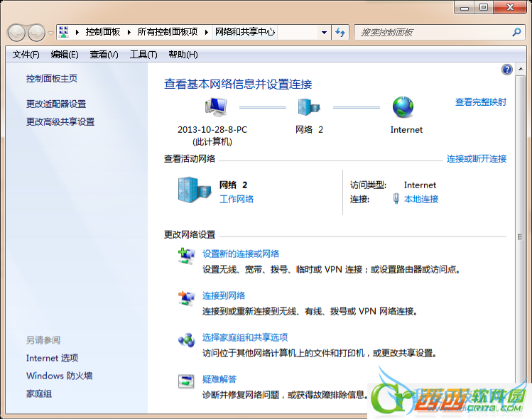The height and width of the screenshot is (419, 532).
Task: Click the search magnifier icon
Action: point(516,32)
